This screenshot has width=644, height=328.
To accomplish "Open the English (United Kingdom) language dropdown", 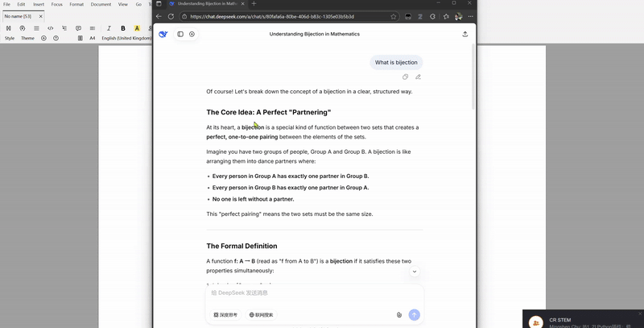I will click(x=126, y=38).
